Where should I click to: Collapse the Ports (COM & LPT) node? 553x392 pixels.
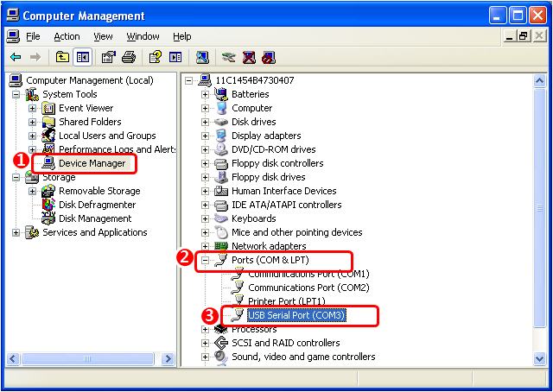coord(206,260)
